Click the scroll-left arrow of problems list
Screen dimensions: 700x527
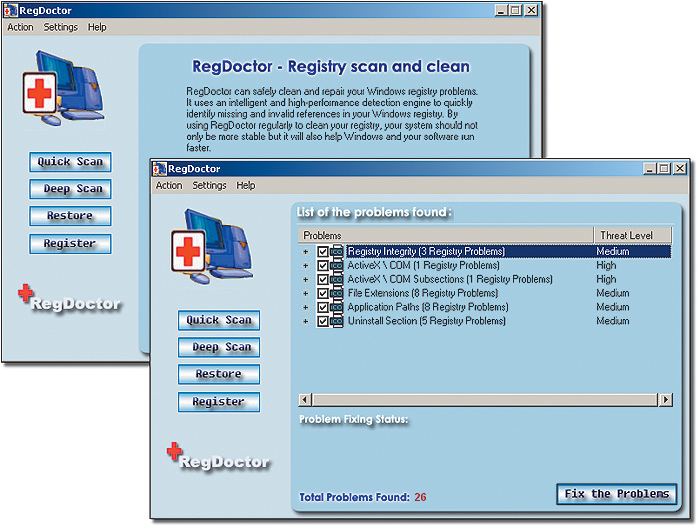point(305,399)
